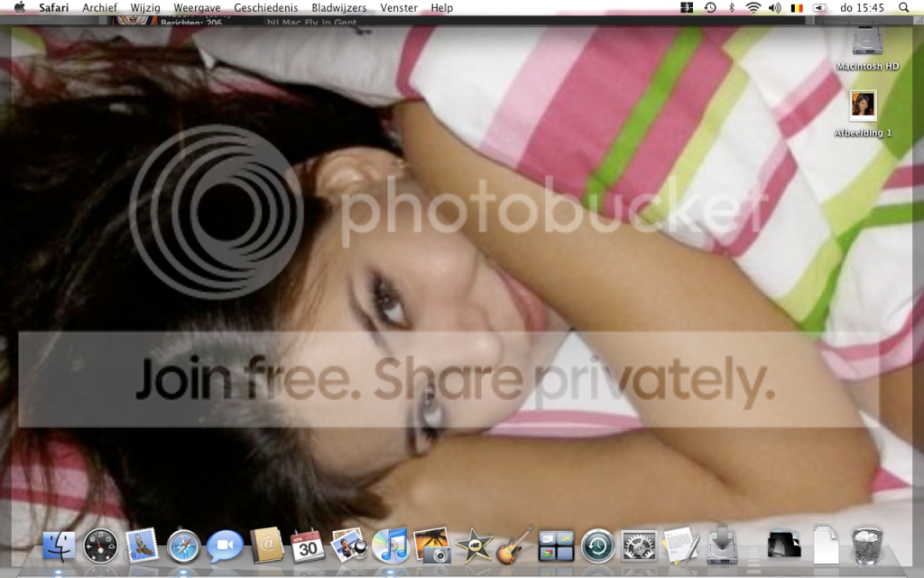Open the Geschiedenis menu

tap(266, 7)
